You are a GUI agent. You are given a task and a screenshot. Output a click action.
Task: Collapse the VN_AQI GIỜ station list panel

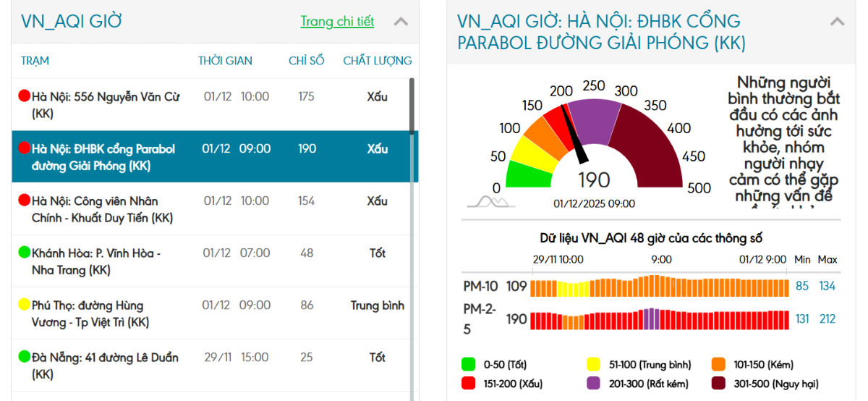pos(401,22)
